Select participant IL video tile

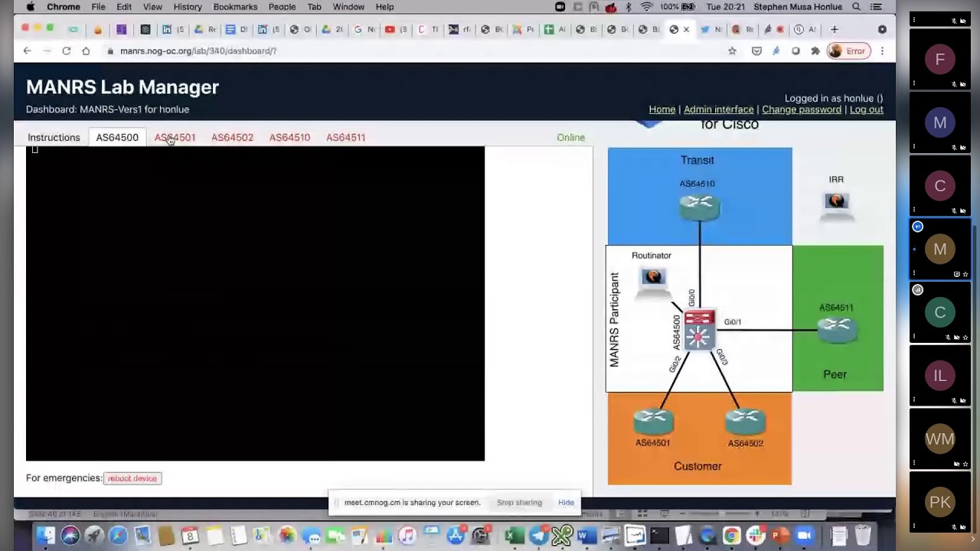(939, 376)
